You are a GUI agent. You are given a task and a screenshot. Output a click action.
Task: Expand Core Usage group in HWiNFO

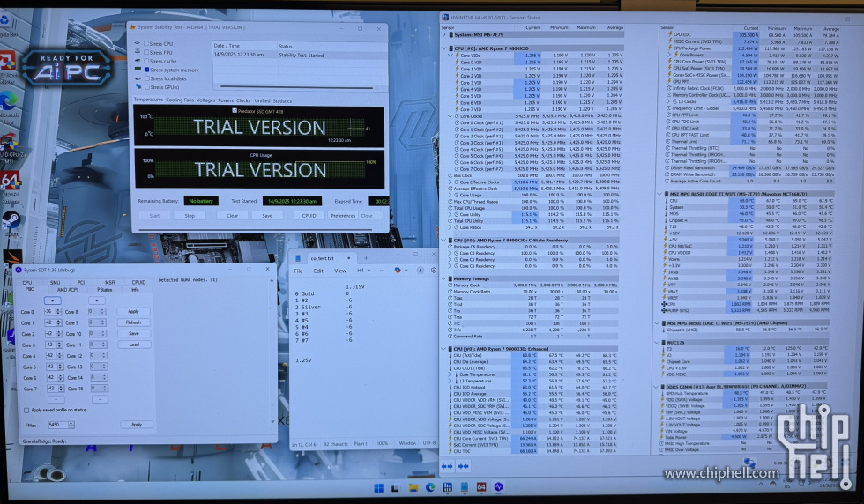[450, 195]
